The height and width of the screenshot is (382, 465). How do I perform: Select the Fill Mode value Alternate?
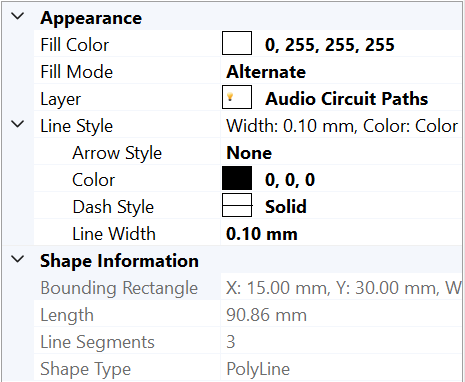[266, 72]
